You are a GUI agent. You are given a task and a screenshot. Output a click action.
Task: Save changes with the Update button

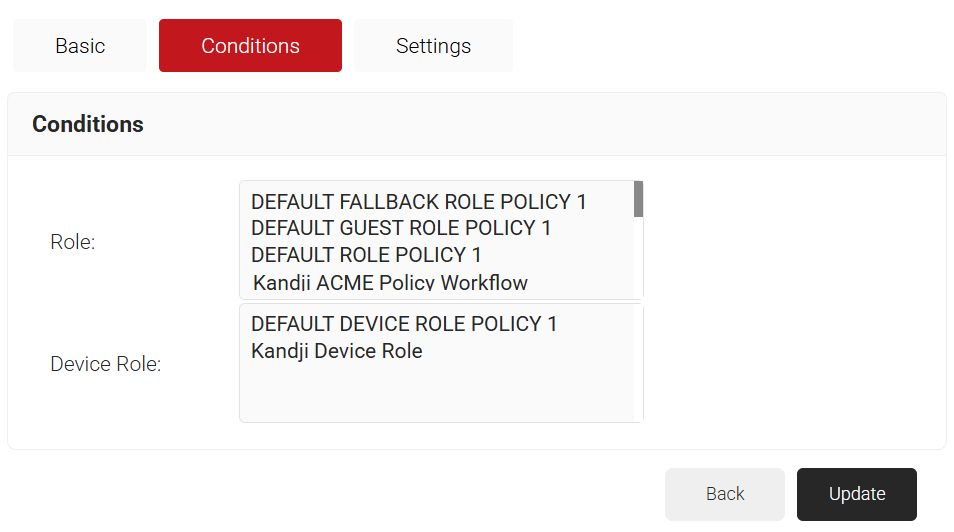tap(857, 494)
